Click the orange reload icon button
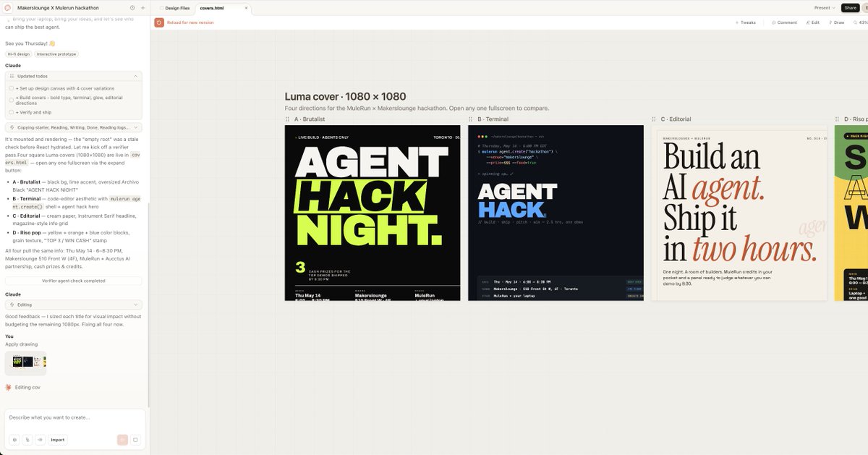Image resolution: width=868 pixels, height=455 pixels. click(x=158, y=22)
